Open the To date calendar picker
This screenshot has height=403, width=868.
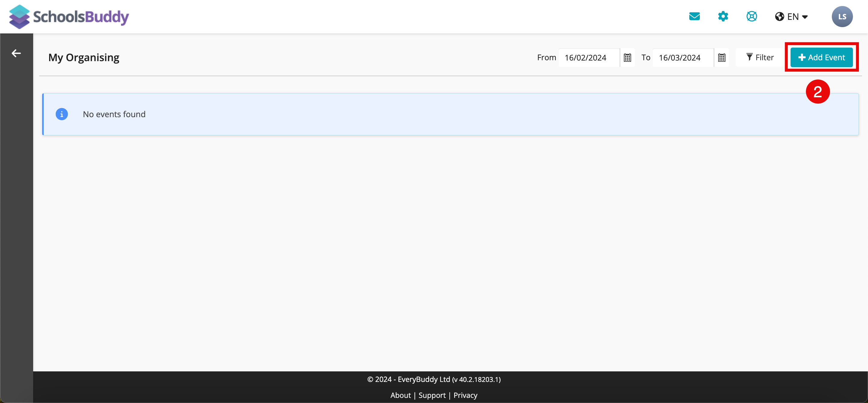722,58
